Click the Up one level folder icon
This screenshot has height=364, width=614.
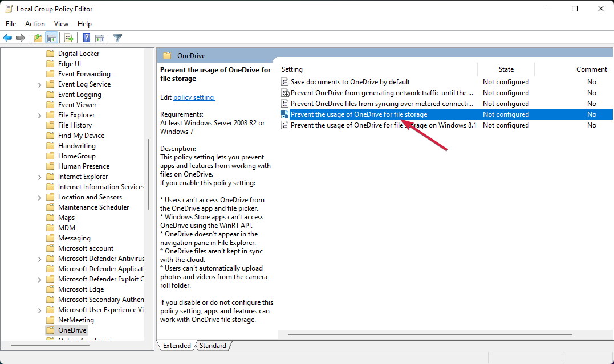click(x=38, y=38)
